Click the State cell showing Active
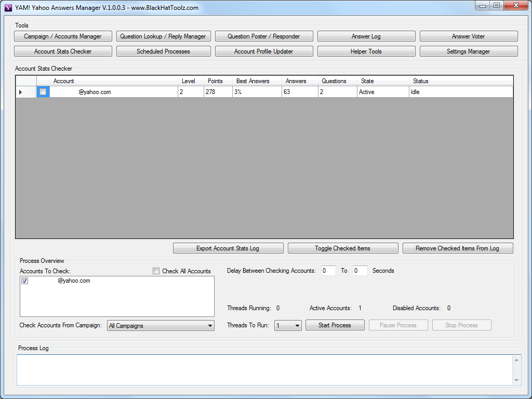Screen dimensions: 532x399 [x=383, y=92]
